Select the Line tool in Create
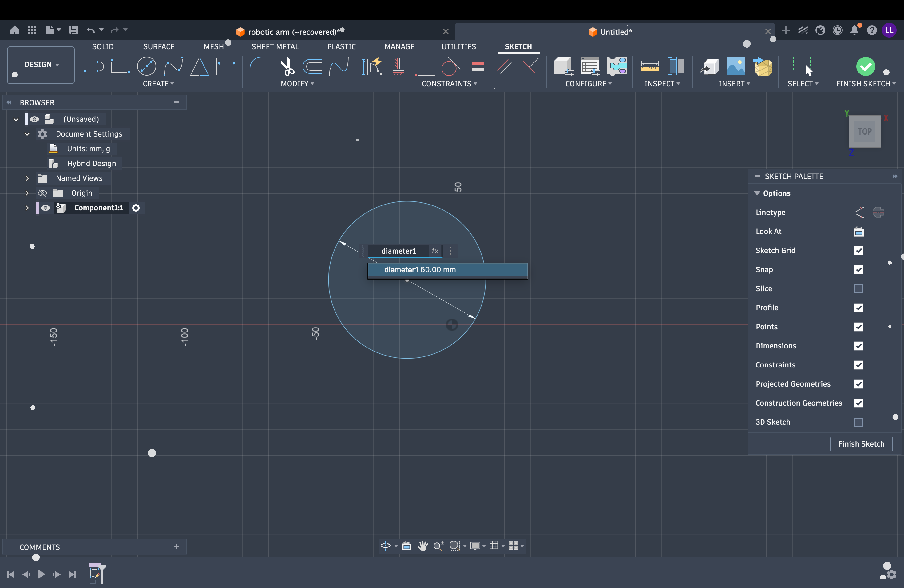Screen dimensions: 904x588 point(94,66)
